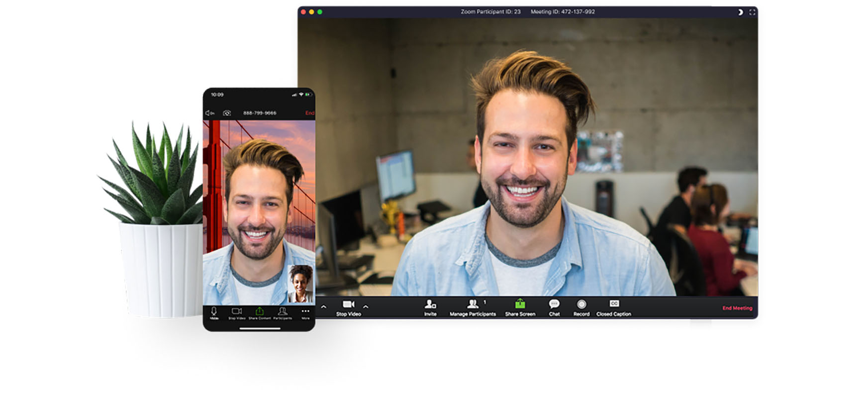
Task: Toggle Stop Video on phone
Action: tap(237, 313)
